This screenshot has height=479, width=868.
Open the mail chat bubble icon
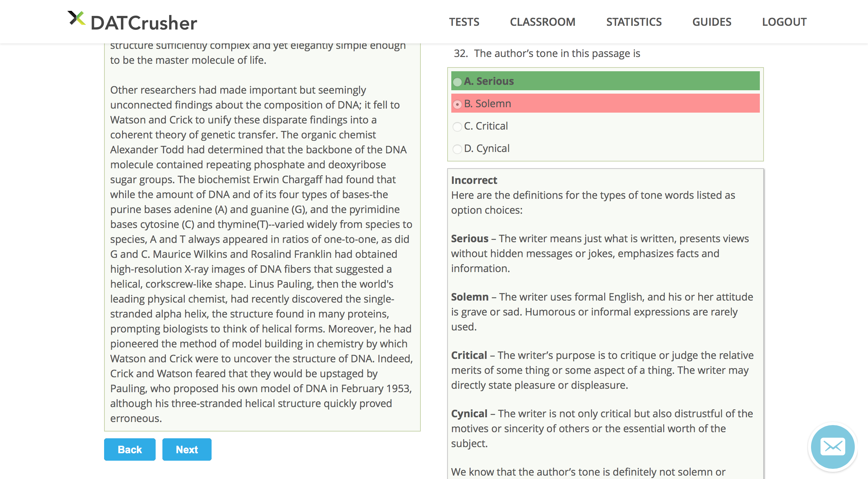point(833,447)
